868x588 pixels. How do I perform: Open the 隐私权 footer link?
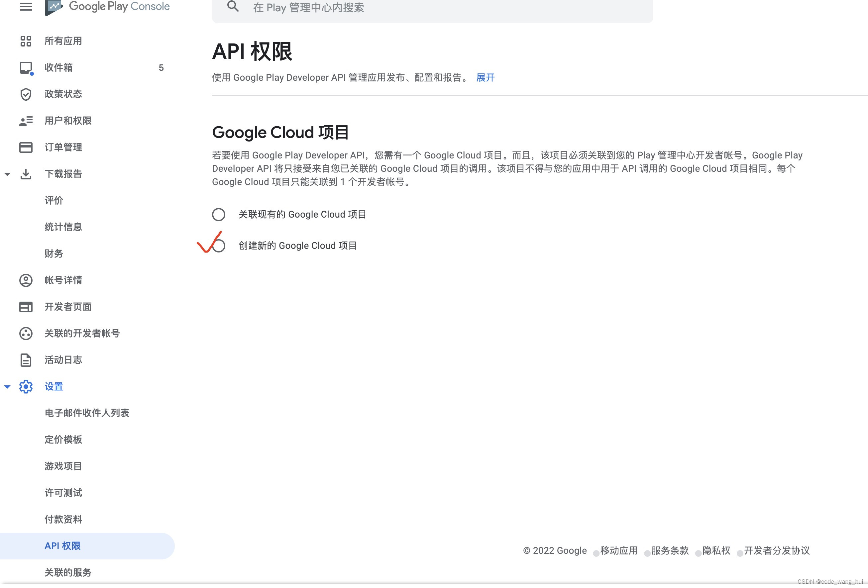coord(715,550)
